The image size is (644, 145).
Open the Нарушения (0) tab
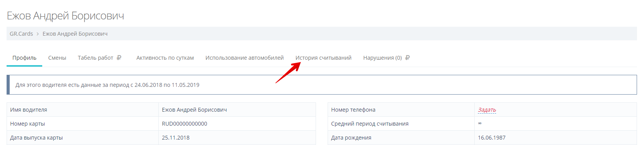383,58
